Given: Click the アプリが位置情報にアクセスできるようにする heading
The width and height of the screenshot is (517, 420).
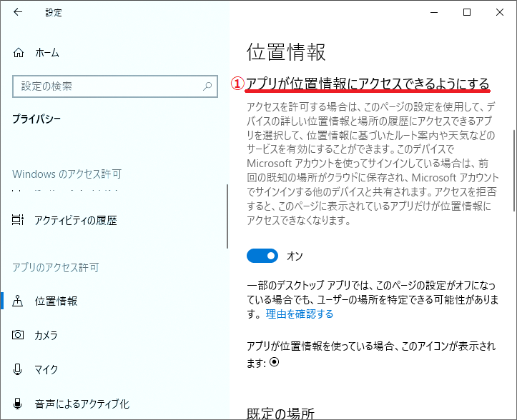Looking at the screenshot, I should point(368,84).
